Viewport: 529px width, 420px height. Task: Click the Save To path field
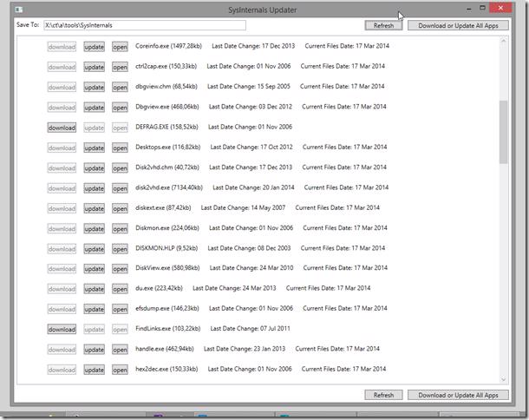pyautogui.click(x=145, y=25)
